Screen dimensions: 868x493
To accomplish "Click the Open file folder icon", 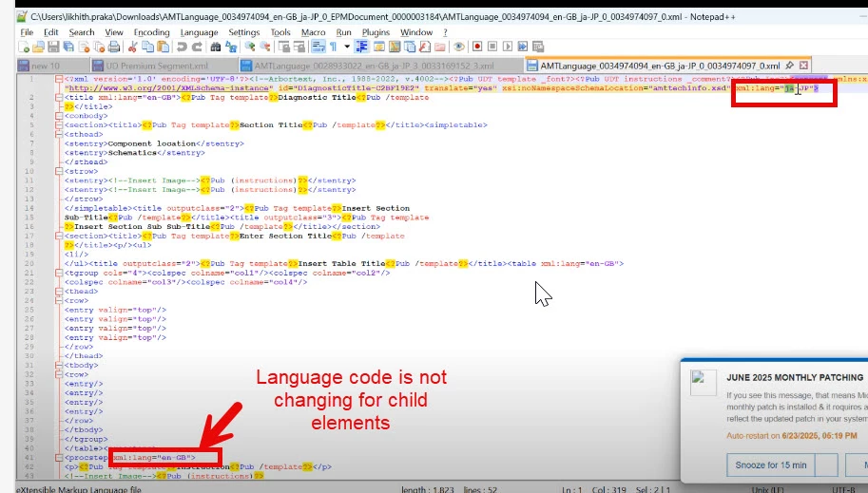I will [x=38, y=47].
